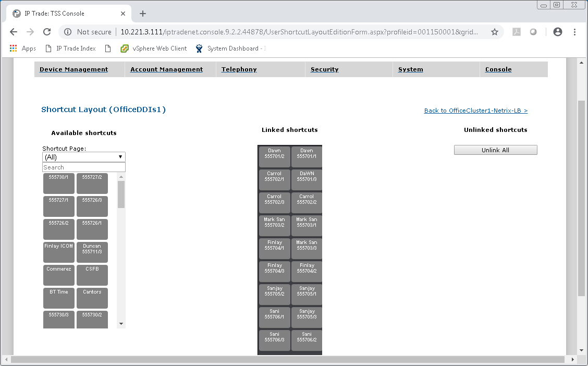Open the Telephony menu

pyautogui.click(x=239, y=69)
